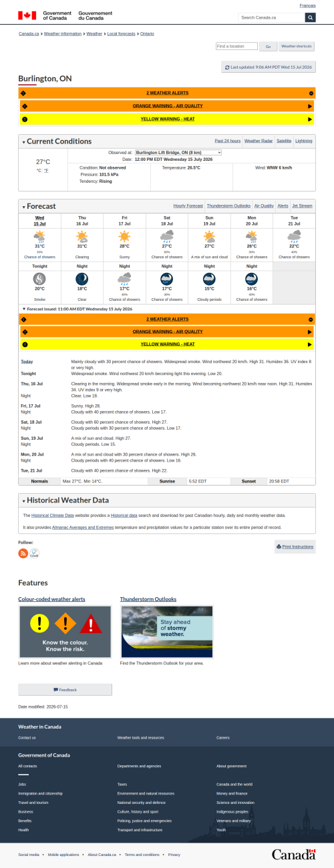Collapse the top 2 Weather Alerts banner toggle
The width and height of the screenshot is (334, 868).
click(311, 93)
